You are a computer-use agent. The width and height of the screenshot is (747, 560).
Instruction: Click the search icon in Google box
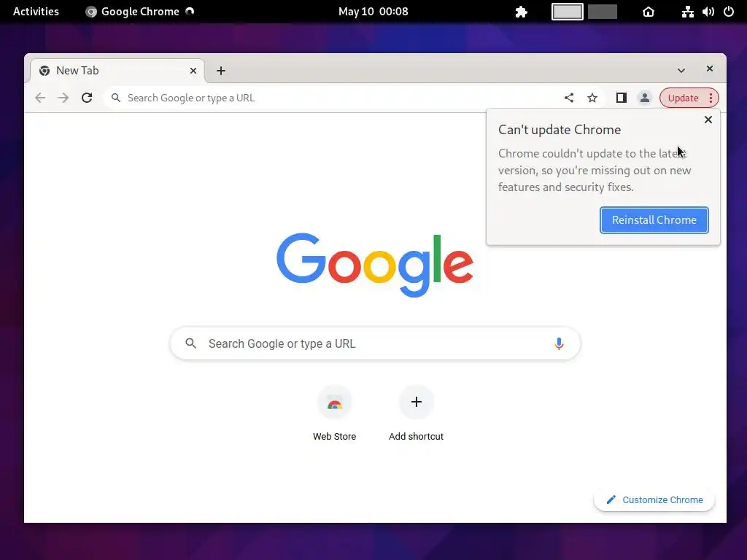(x=190, y=343)
